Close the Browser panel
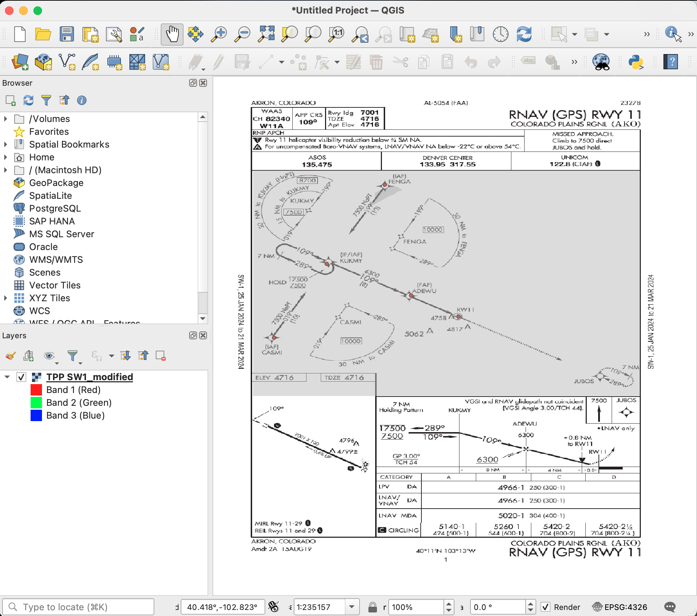 point(203,83)
